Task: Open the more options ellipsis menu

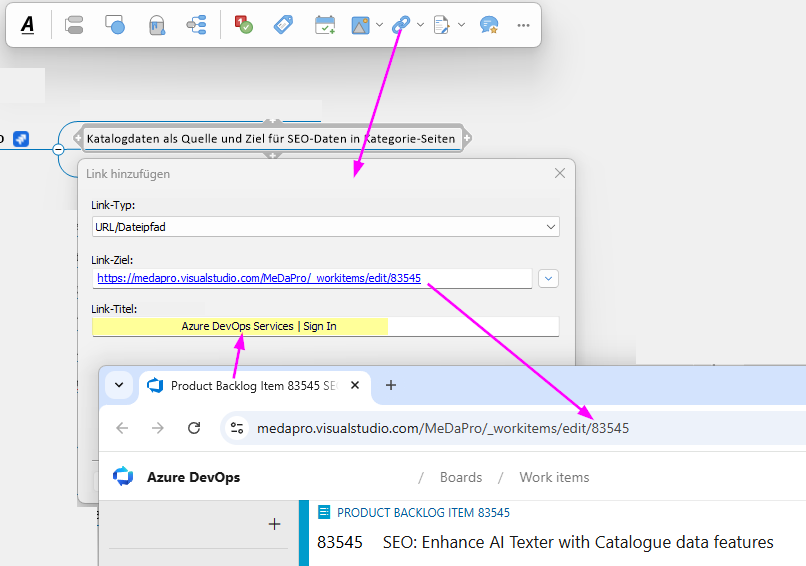Action: coord(523,25)
